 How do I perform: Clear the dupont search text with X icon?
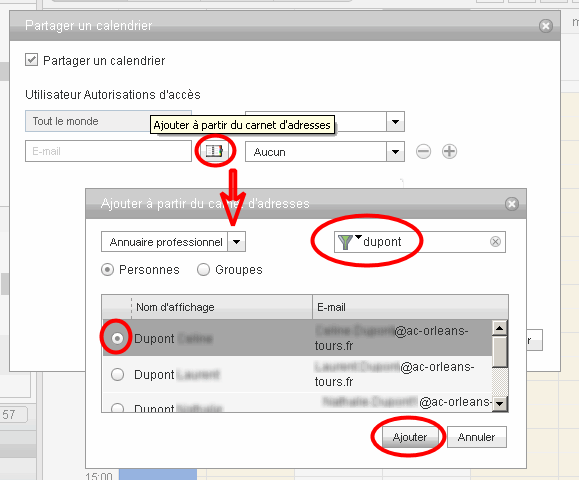pyautogui.click(x=495, y=242)
